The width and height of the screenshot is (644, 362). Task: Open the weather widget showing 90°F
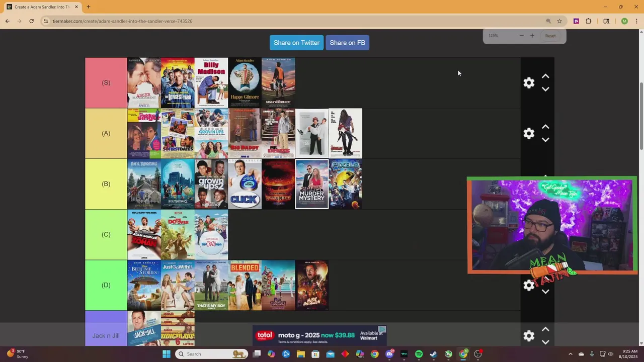tap(18, 354)
